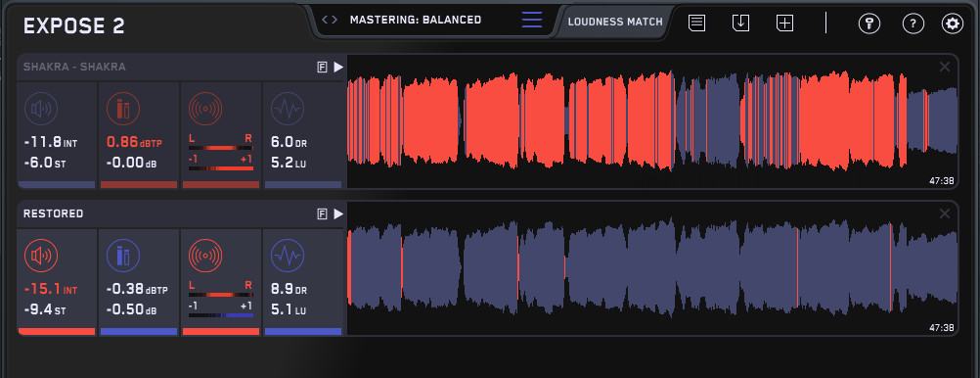The height and width of the screenshot is (378, 980).
Task: Click loudness speaker icon on Restored track
Action: [x=41, y=256]
